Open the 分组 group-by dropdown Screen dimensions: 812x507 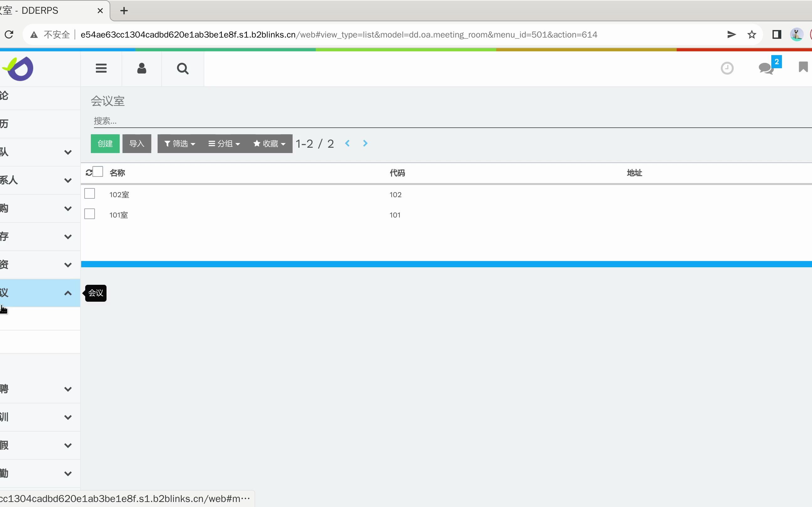click(x=224, y=144)
